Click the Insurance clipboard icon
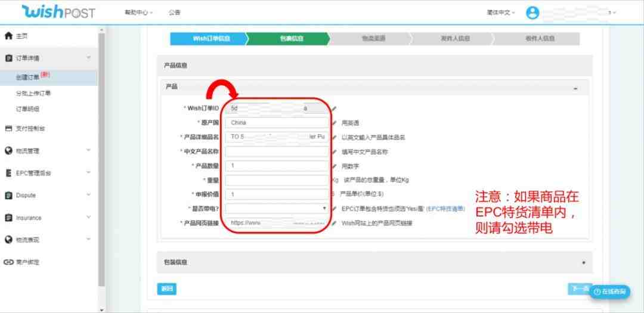The width and height of the screenshot is (644, 313). click(x=8, y=218)
